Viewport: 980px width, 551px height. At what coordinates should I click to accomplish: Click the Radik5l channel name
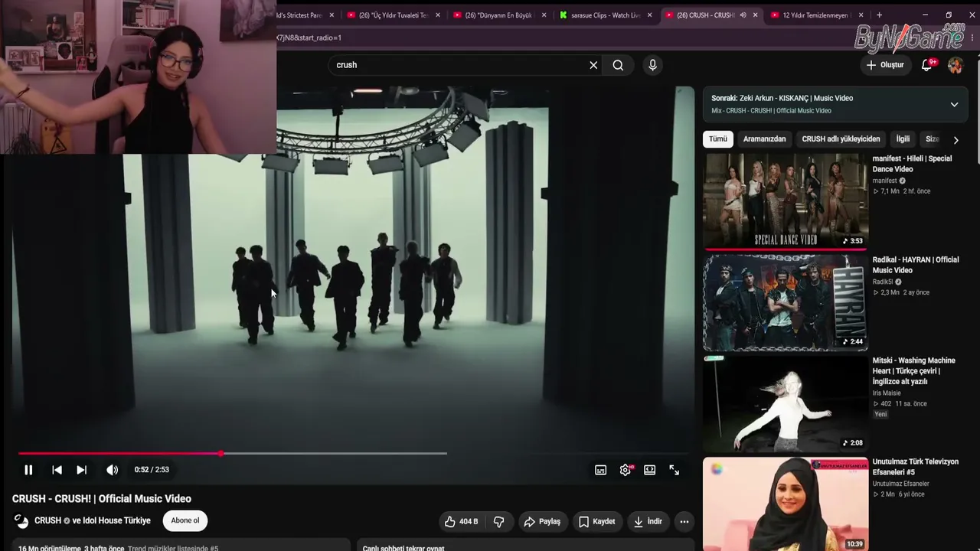tap(883, 282)
